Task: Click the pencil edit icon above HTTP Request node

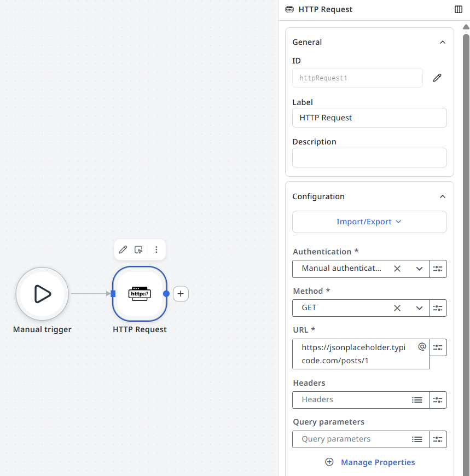Action: 123,250
